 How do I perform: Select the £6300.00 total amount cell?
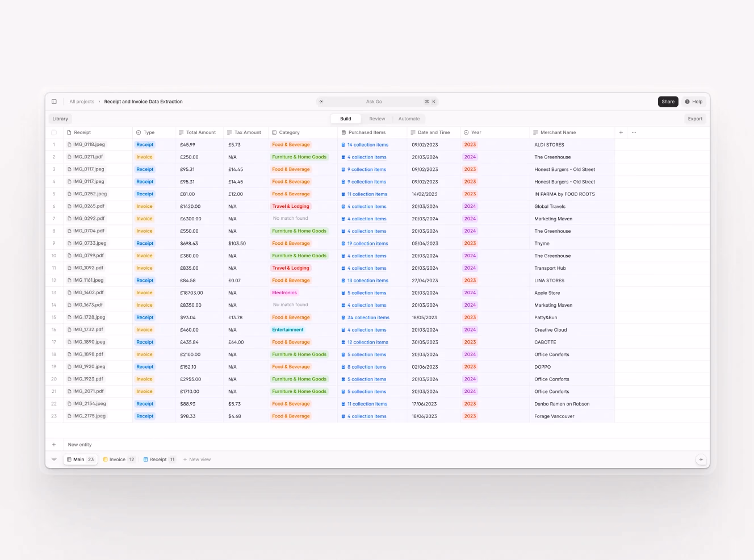(x=199, y=219)
